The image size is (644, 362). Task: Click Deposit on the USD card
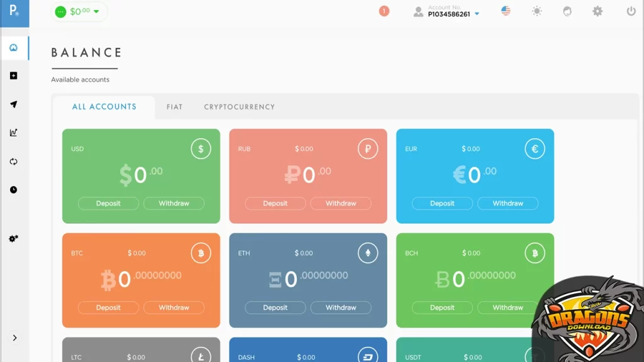(x=108, y=204)
